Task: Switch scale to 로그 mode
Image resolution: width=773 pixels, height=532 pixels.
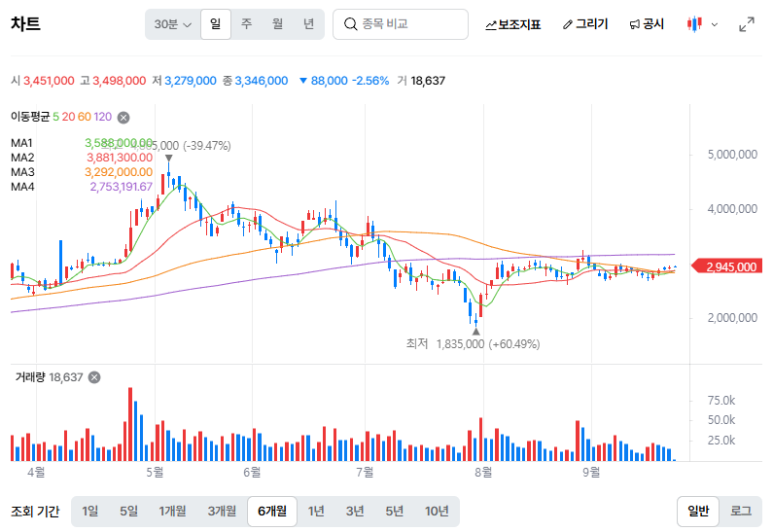Action: tap(741, 512)
